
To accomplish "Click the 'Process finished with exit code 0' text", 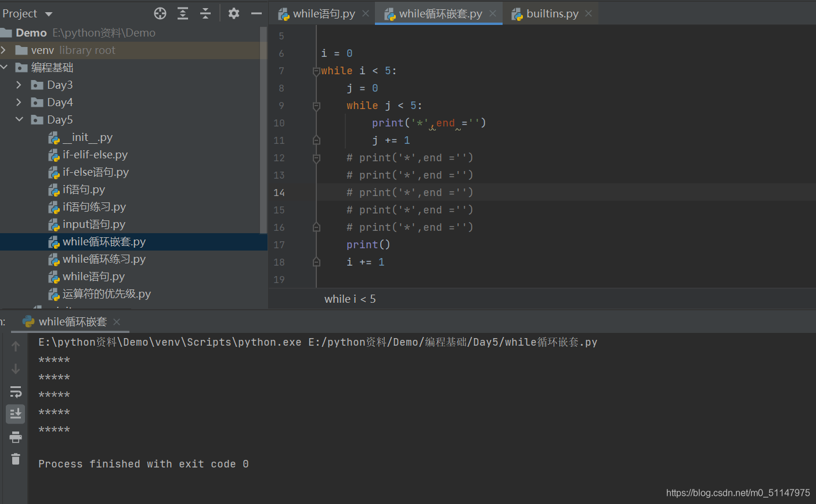I will (143, 464).
